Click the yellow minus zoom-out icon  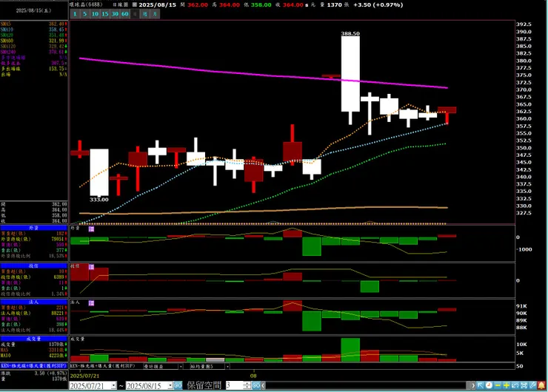(x=498, y=385)
